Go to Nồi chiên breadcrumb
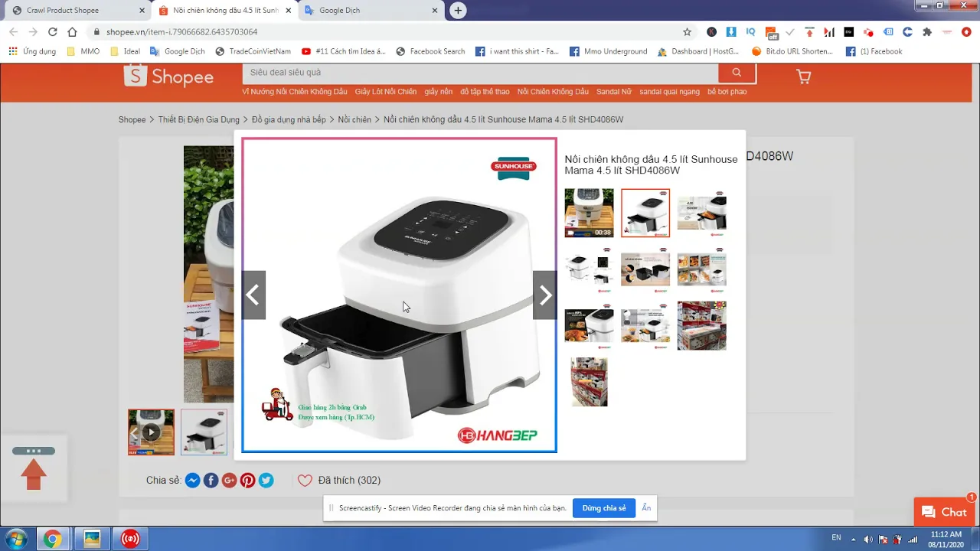 354,119
